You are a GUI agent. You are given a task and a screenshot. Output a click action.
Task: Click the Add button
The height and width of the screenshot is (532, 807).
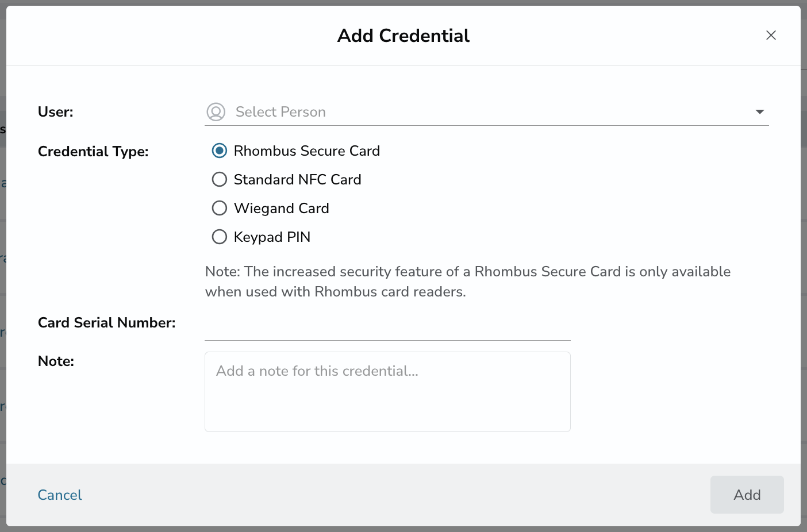[747, 495]
